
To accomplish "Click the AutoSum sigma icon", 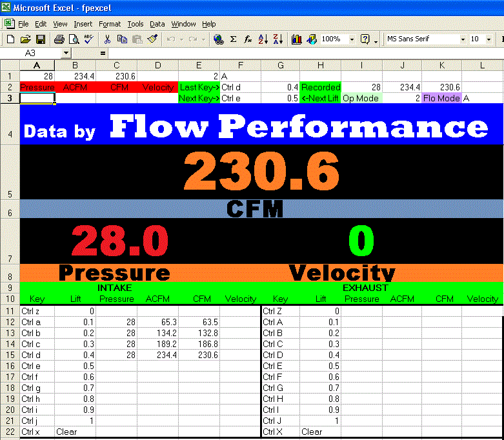I will (234, 39).
